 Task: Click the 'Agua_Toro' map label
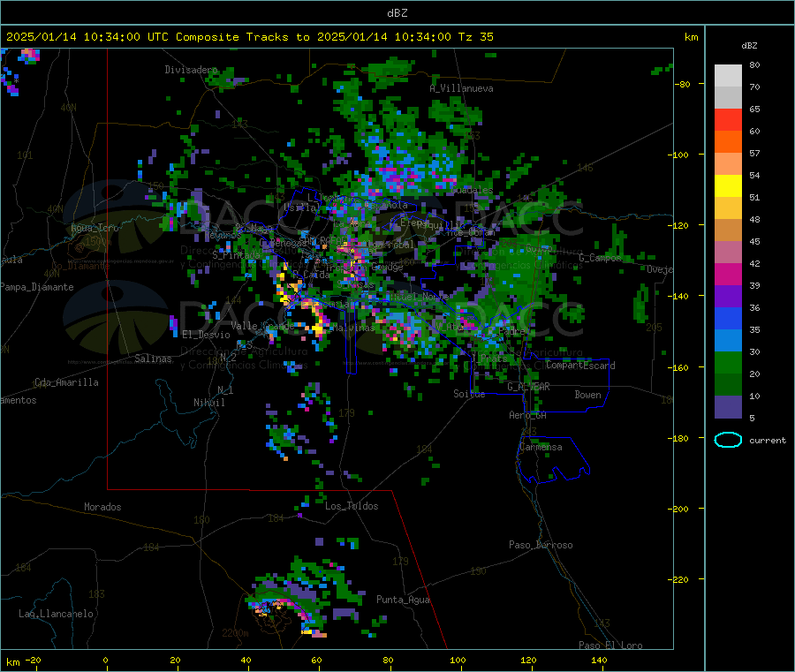(95, 228)
